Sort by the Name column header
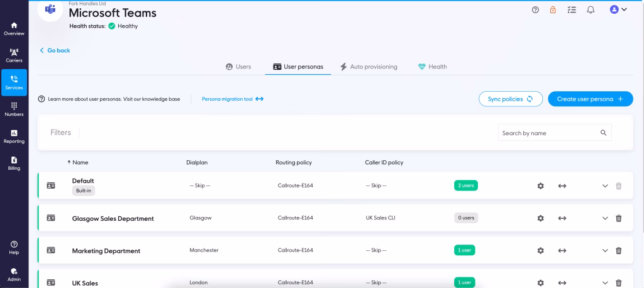The height and width of the screenshot is (288, 644). tap(78, 162)
